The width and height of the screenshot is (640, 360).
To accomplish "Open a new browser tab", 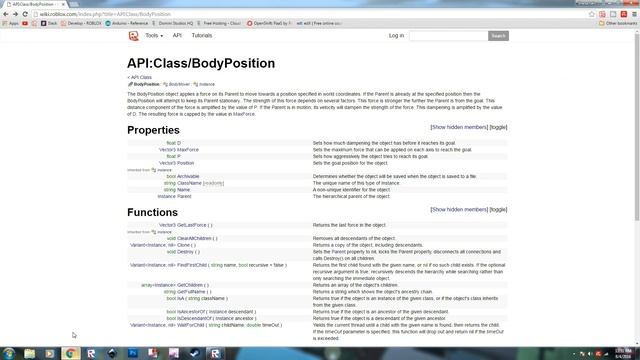I will coord(74,4).
